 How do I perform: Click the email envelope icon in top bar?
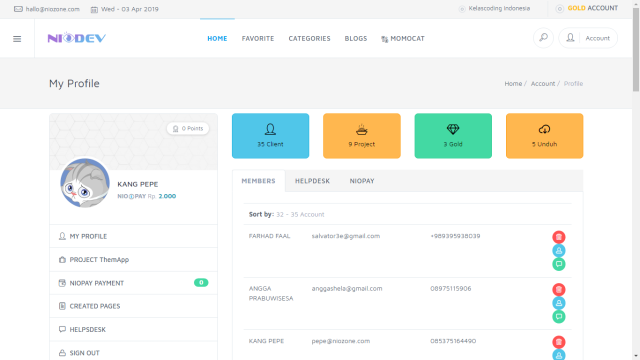(x=18, y=9)
